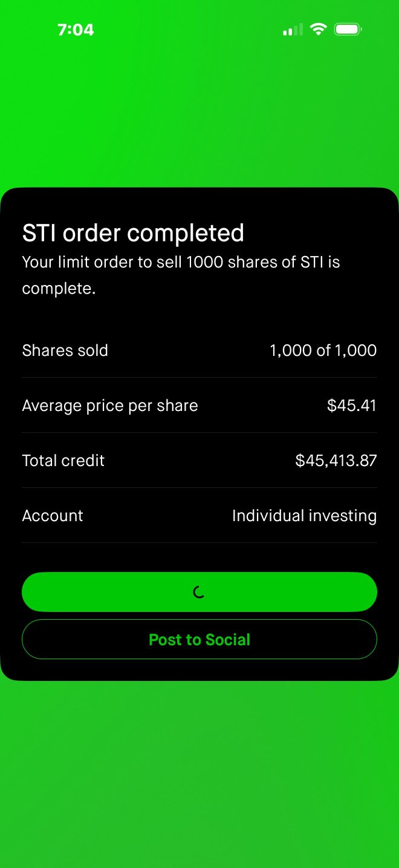This screenshot has height=868, width=399.
Task: Click the green loading button
Action: coord(199,592)
